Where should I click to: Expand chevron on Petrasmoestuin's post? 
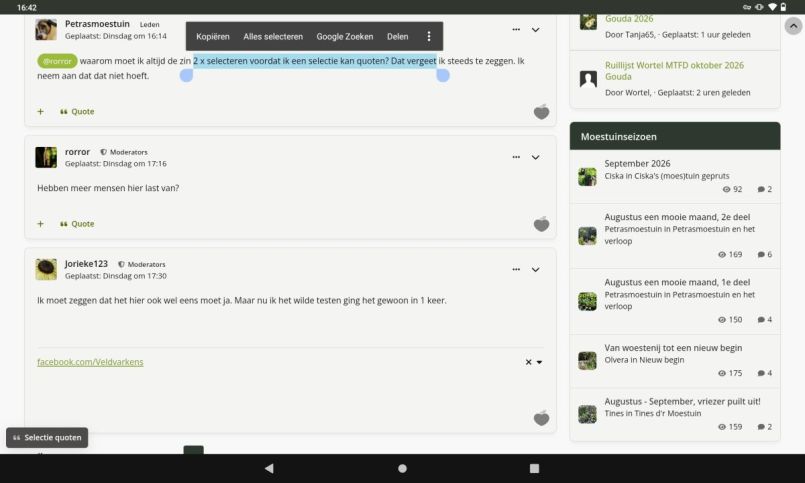pos(535,30)
